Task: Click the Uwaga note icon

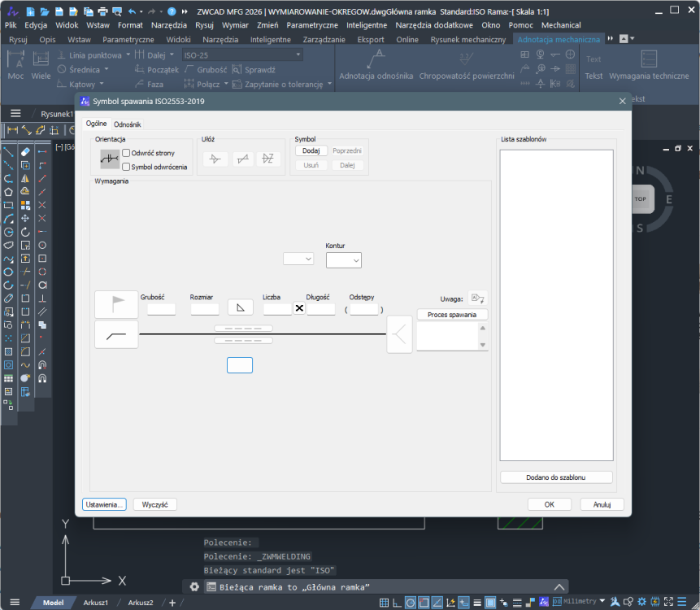Action: (477, 298)
